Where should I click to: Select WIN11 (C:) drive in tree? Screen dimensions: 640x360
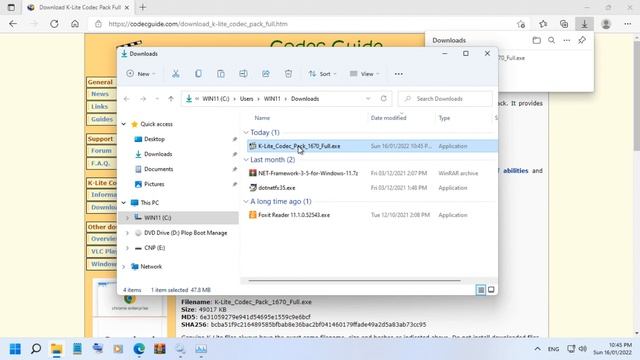coord(158,218)
